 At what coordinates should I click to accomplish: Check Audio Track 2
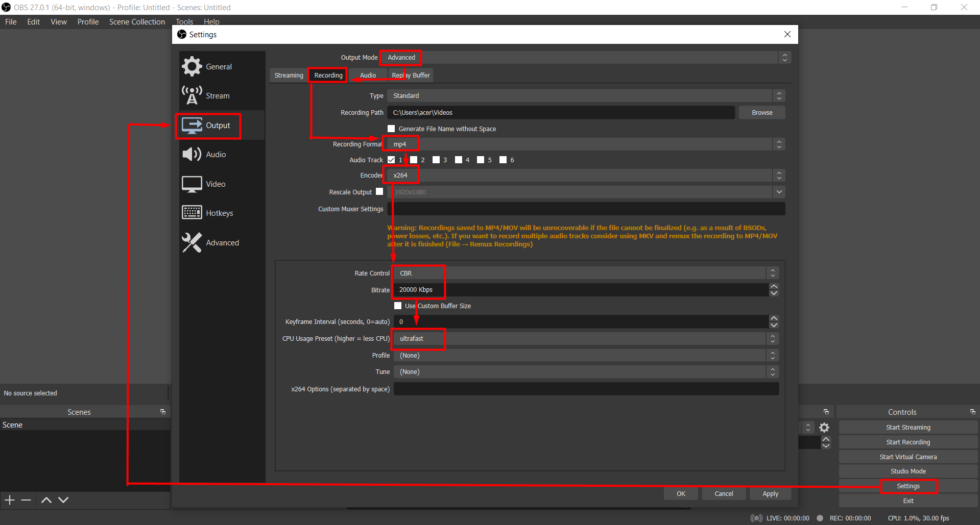414,160
